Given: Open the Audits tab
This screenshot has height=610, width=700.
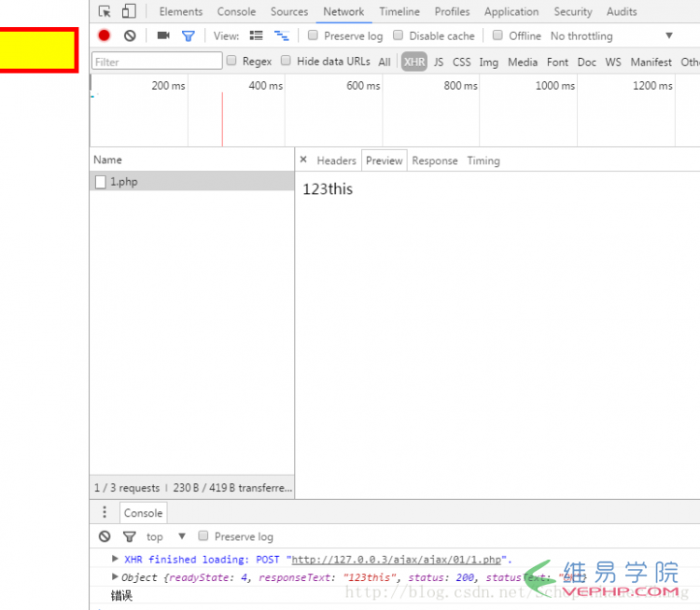Looking at the screenshot, I should coord(622,11).
